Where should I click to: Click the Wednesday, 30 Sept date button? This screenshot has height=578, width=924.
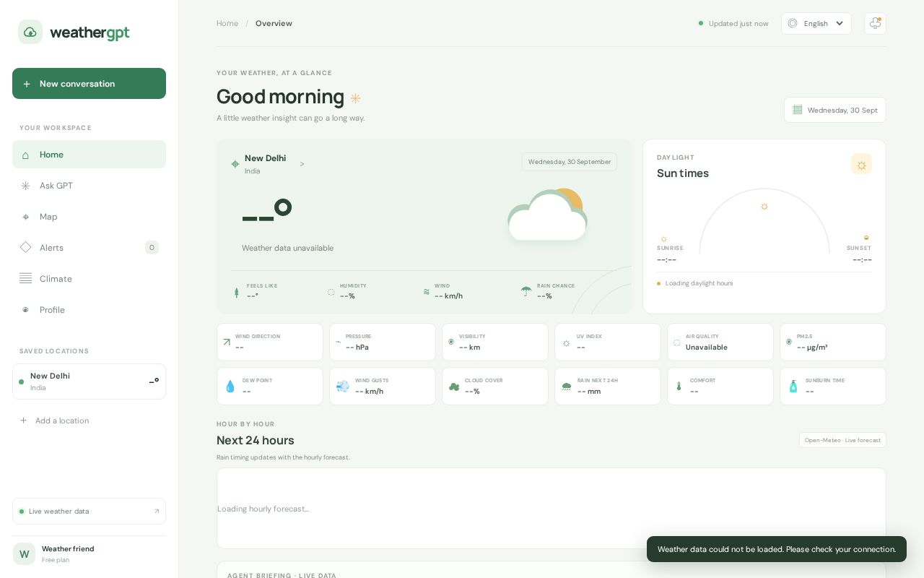tap(835, 110)
